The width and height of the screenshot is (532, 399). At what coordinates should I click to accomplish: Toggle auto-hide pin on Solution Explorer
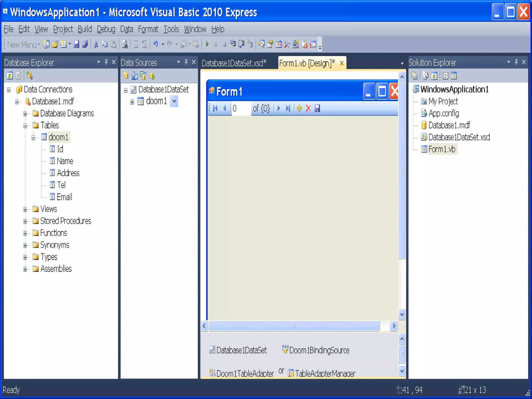pyautogui.click(x=516, y=62)
